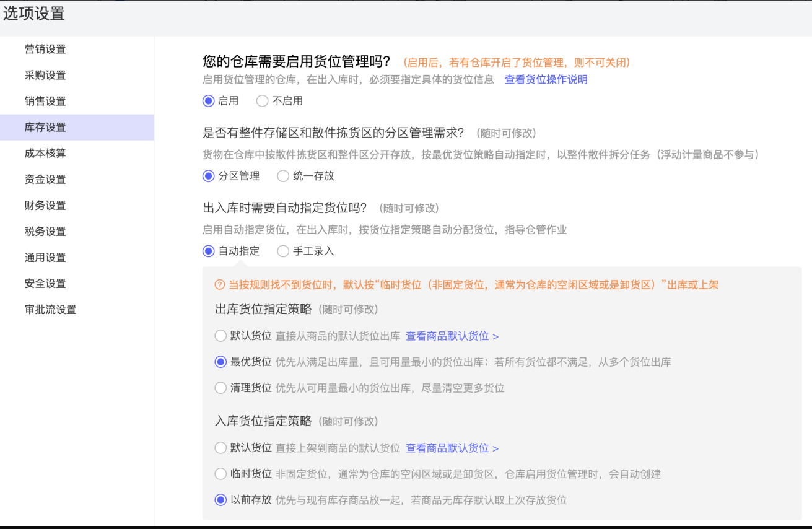Switch to 成本核算 settings
Viewport: 812px width, 529px height.
(x=45, y=153)
